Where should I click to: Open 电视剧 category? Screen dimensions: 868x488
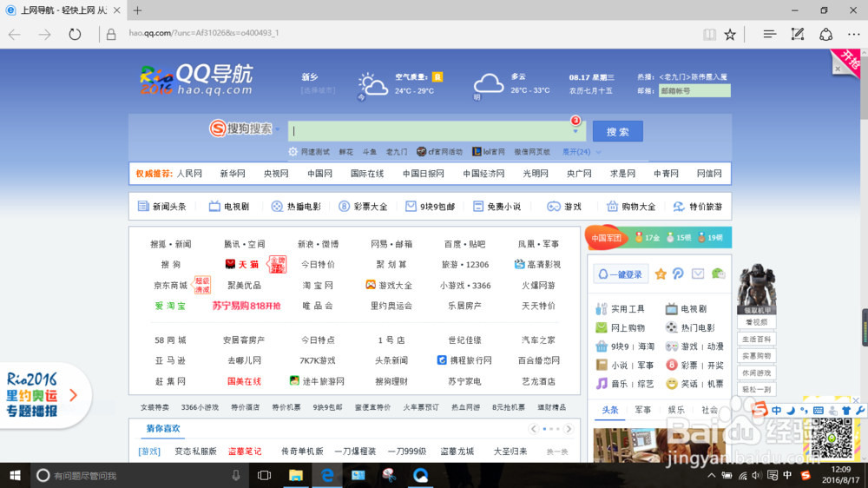pos(229,207)
